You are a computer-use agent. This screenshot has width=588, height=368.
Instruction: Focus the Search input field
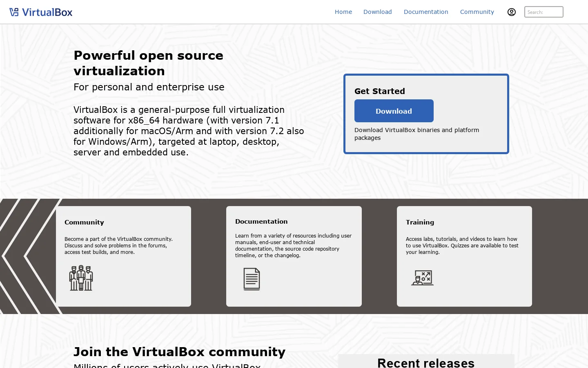click(544, 12)
